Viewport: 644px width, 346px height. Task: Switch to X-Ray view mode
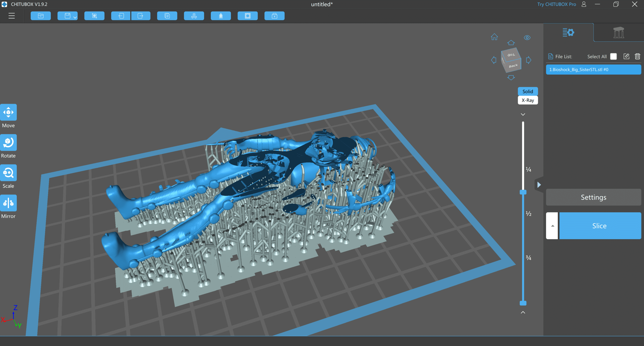(x=527, y=100)
